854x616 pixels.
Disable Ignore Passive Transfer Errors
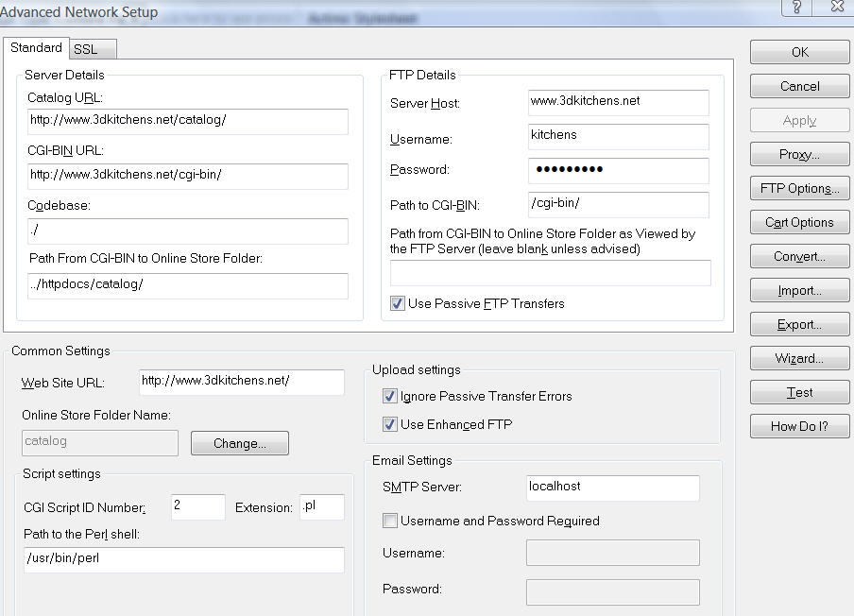tap(389, 396)
